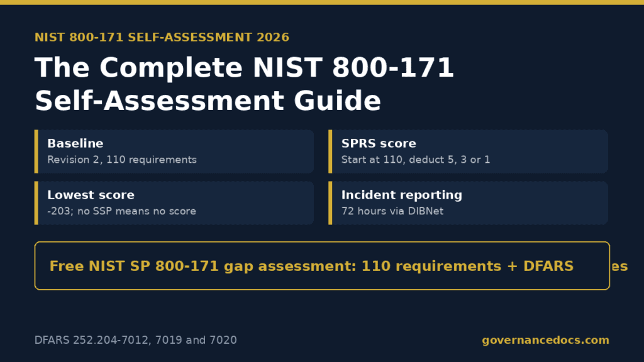The width and height of the screenshot is (644, 362).
Task: Click the 'The Complete NIST 800-171 Self-Assessment Guide' title
Action: pos(245,84)
